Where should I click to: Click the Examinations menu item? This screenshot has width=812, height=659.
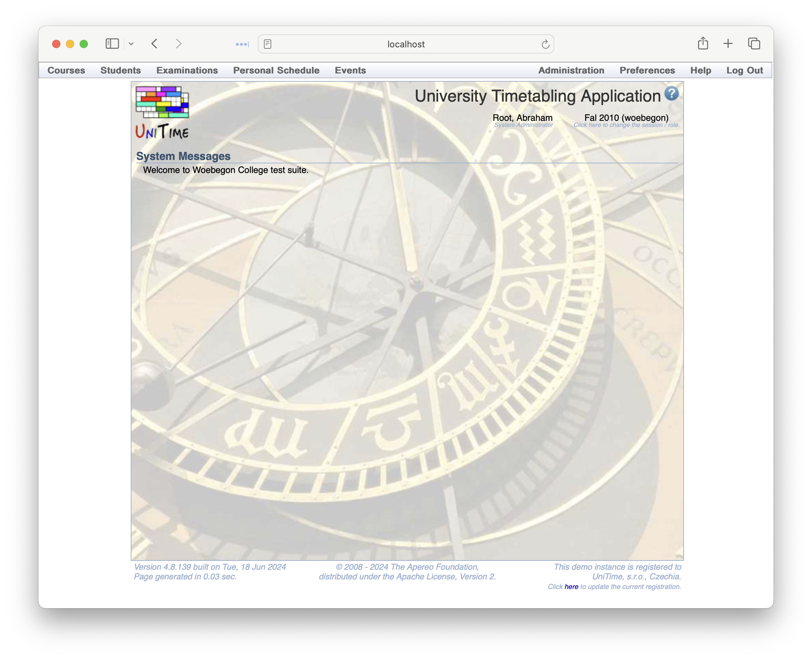[187, 70]
